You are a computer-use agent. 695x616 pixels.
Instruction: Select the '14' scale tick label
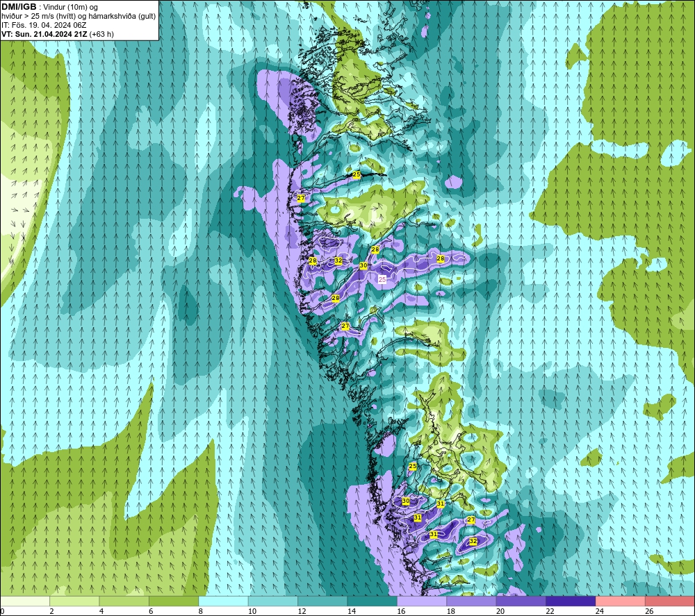pyautogui.click(x=352, y=611)
